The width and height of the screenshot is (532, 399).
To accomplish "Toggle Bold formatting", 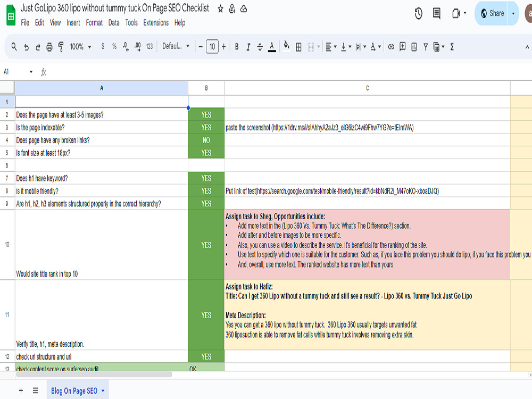I will coord(237,47).
